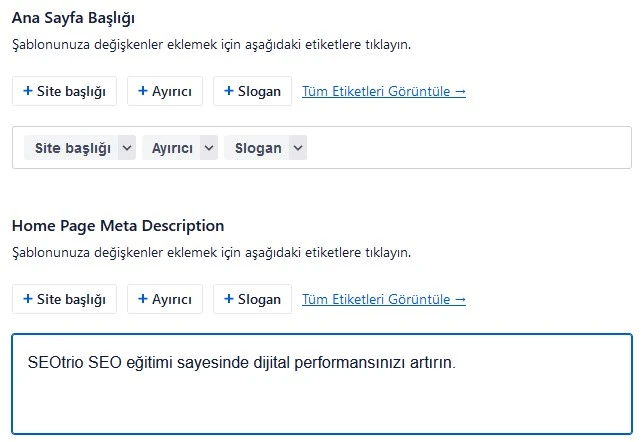
Task: Select the 'Site başlığı' tag in title field
Action: point(72,148)
